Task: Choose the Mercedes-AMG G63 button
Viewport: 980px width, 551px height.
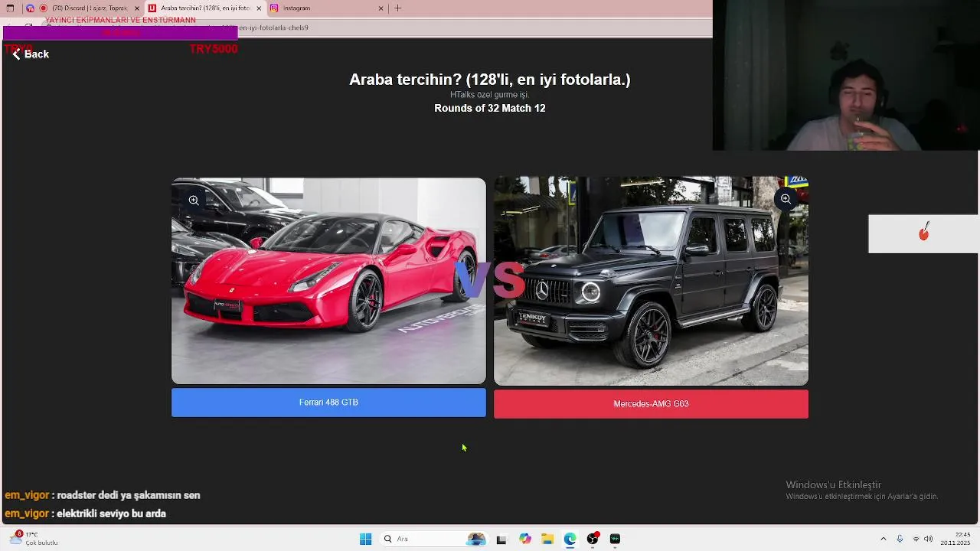Action: (x=651, y=404)
